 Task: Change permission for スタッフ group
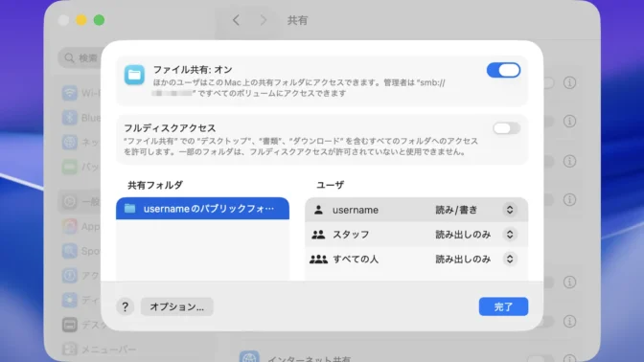pos(510,235)
